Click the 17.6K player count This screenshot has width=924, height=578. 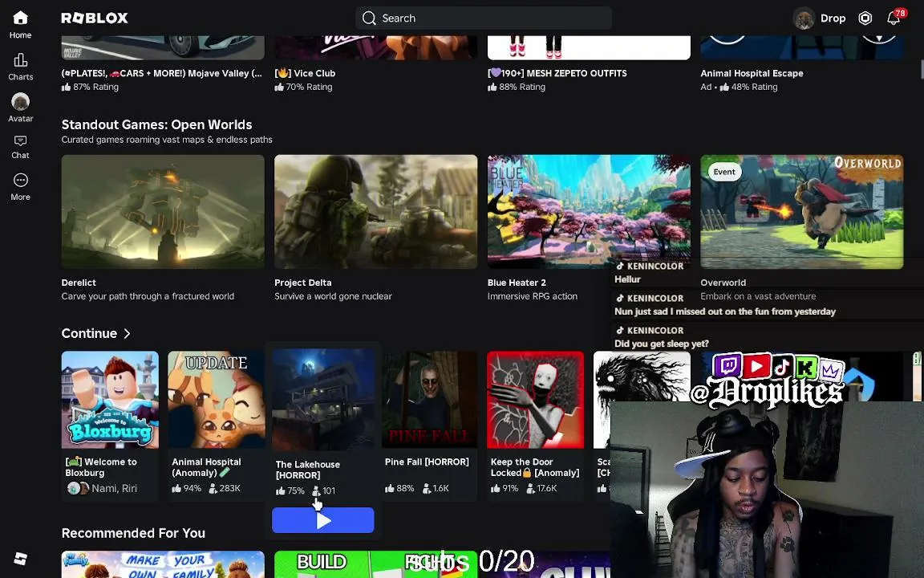click(x=541, y=488)
